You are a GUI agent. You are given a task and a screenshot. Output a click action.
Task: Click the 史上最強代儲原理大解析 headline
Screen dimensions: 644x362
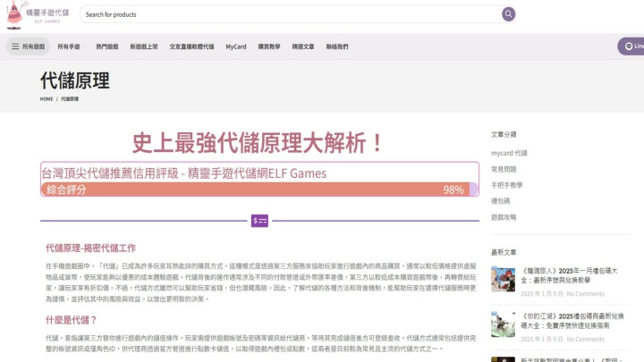pyautogui.click(x=258, y=143)
